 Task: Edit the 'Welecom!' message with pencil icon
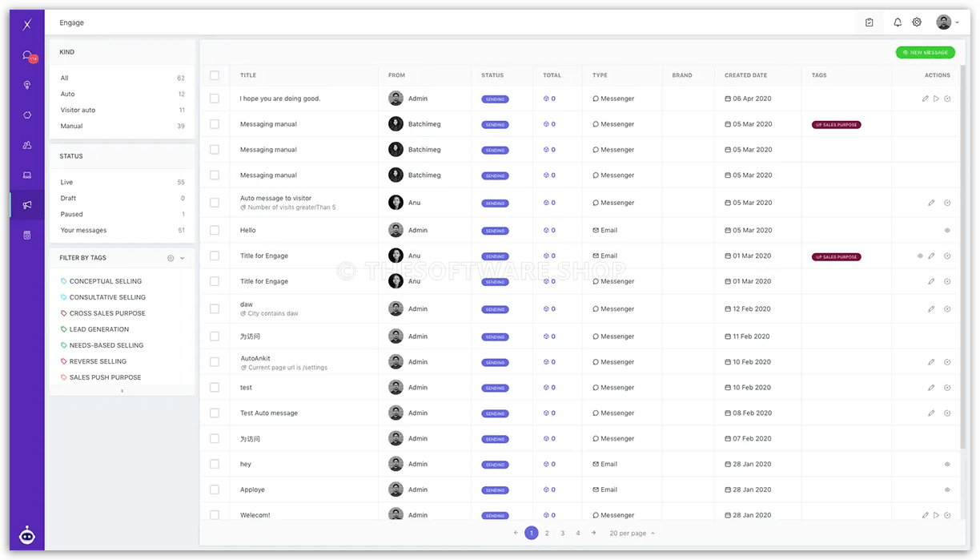[925, 515]
